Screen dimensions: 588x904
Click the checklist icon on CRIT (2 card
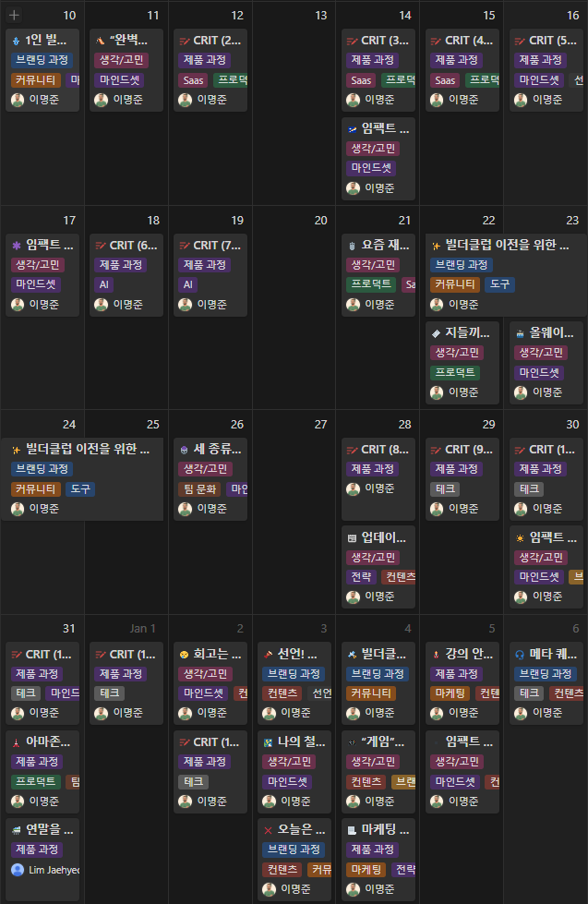[185, 41]
